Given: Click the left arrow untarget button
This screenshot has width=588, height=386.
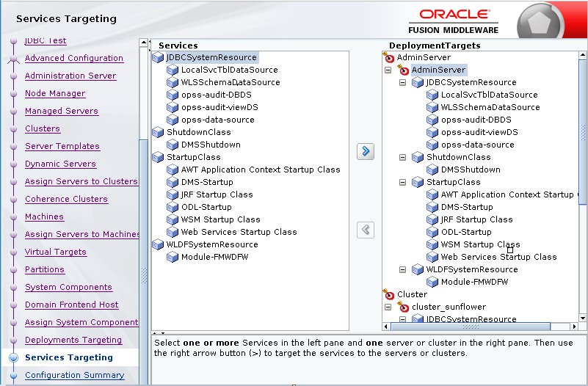Looking at the screenshot, I should click(x=365, y=230).
